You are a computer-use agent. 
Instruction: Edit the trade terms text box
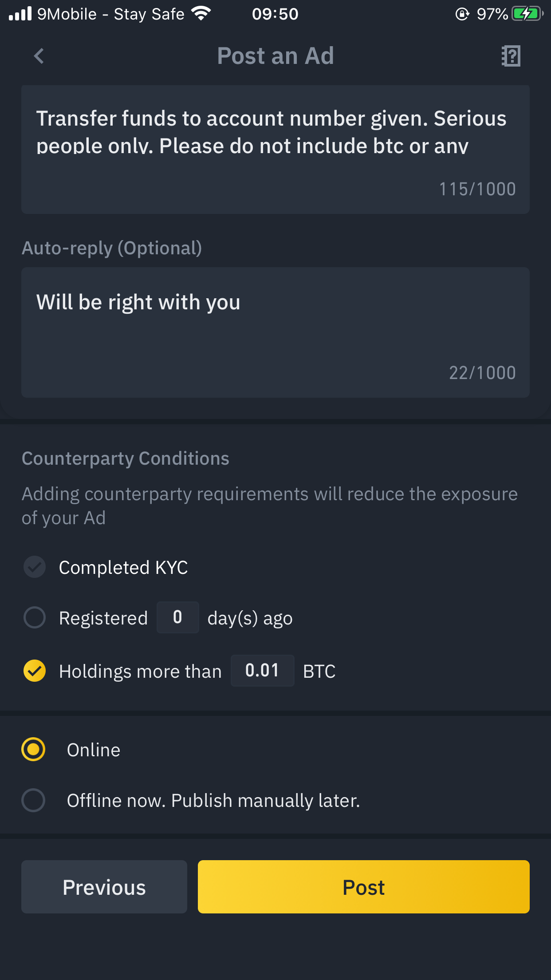click(x=275, y=150)
